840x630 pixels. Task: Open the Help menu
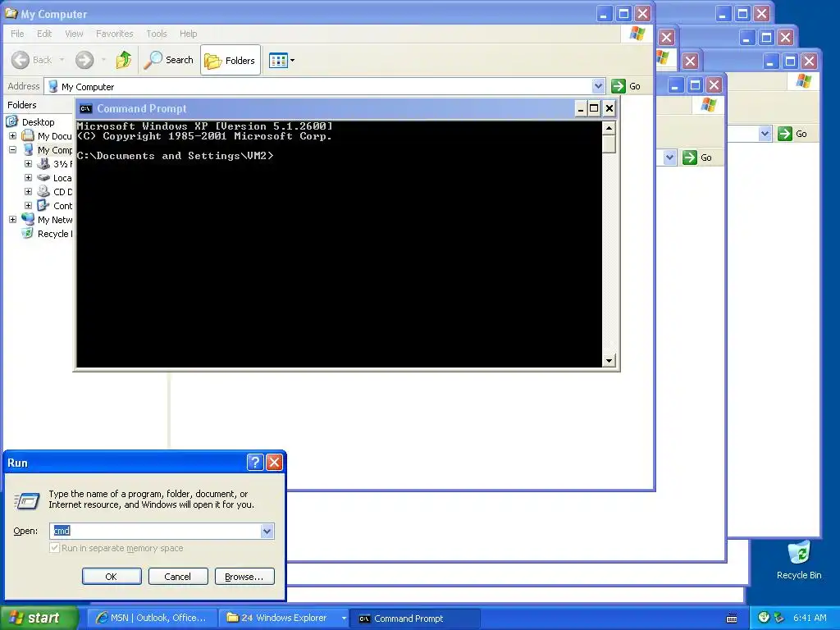(x=188, y=34)
